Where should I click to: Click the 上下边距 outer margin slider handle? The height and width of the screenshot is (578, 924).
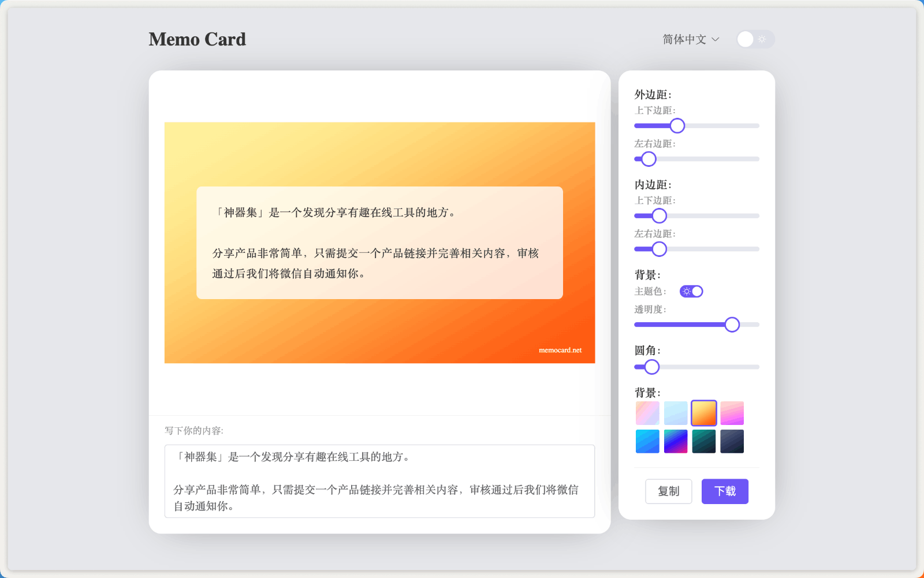(677, 125)
